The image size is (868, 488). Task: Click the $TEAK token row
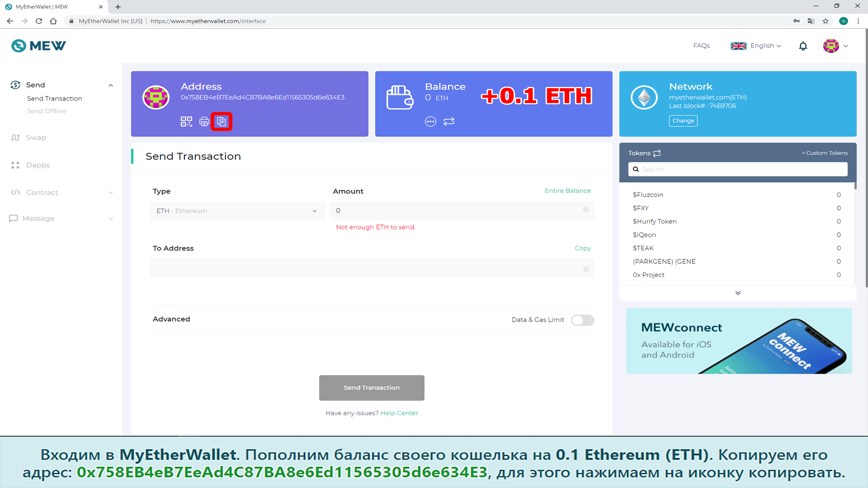[736, 248]
